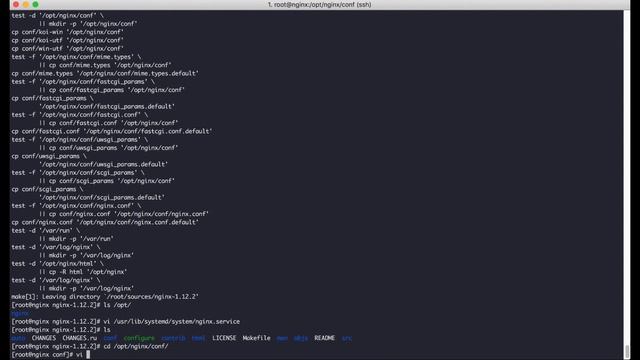Click the 'cp conf/koi-utf' line

point(67,40)
